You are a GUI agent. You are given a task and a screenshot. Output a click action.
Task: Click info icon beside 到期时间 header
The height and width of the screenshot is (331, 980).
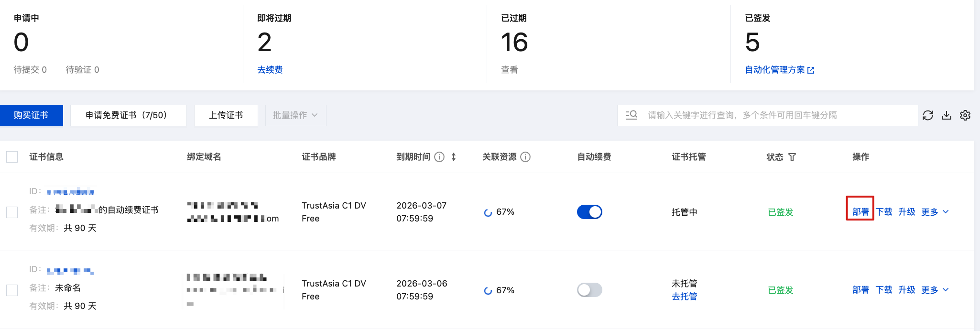[439, 157]
